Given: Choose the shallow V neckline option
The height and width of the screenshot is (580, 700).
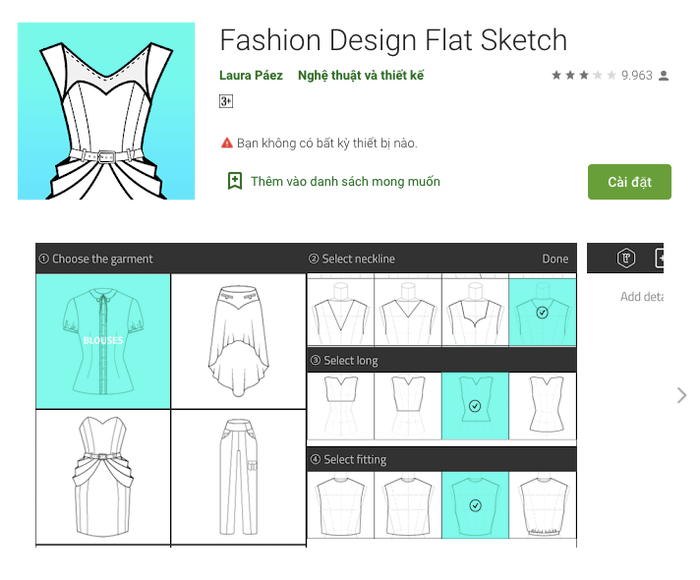Looking at the screenshot, I should pyautogui.click(x=408, y=312).
